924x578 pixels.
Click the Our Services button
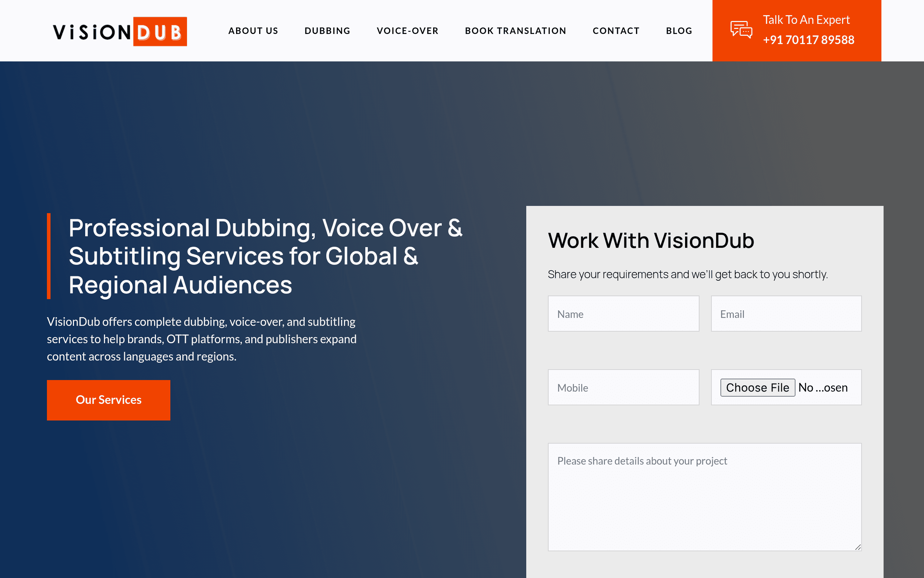click(108, 400)
